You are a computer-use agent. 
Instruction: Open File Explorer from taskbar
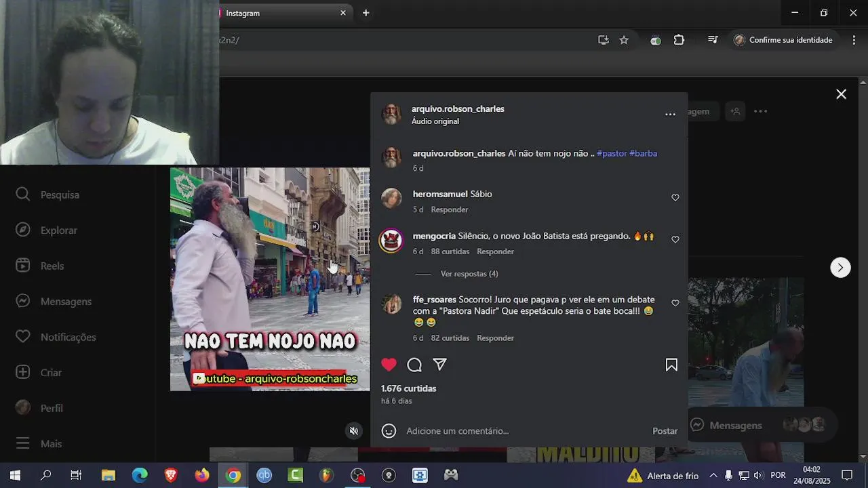click(x=108, y=476)
